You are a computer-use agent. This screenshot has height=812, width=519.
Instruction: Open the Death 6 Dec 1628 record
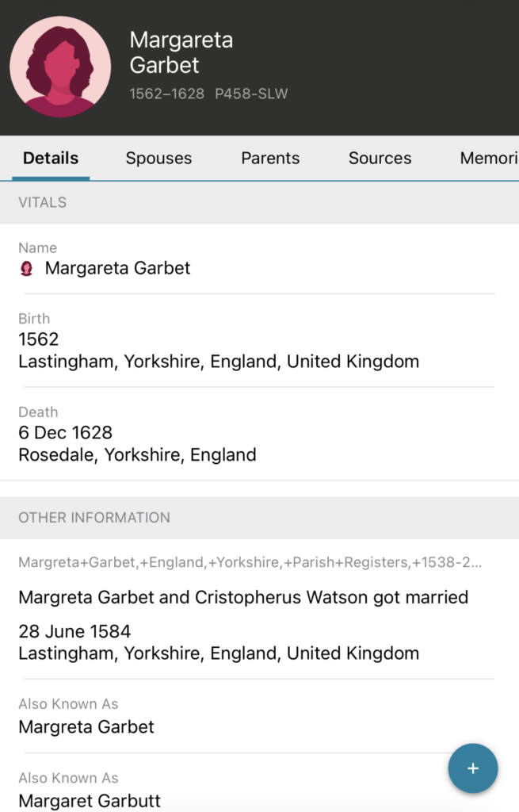coord(66,432)
